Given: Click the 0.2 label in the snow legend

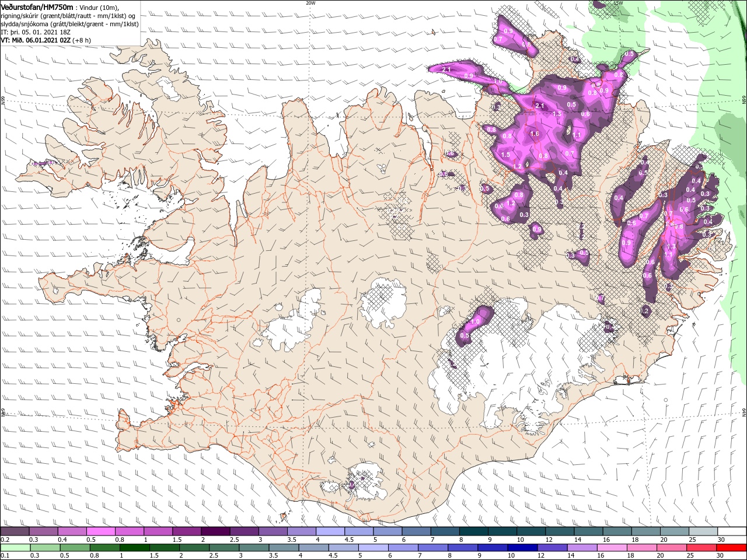Looking at the screenshot, I should 5,540.
